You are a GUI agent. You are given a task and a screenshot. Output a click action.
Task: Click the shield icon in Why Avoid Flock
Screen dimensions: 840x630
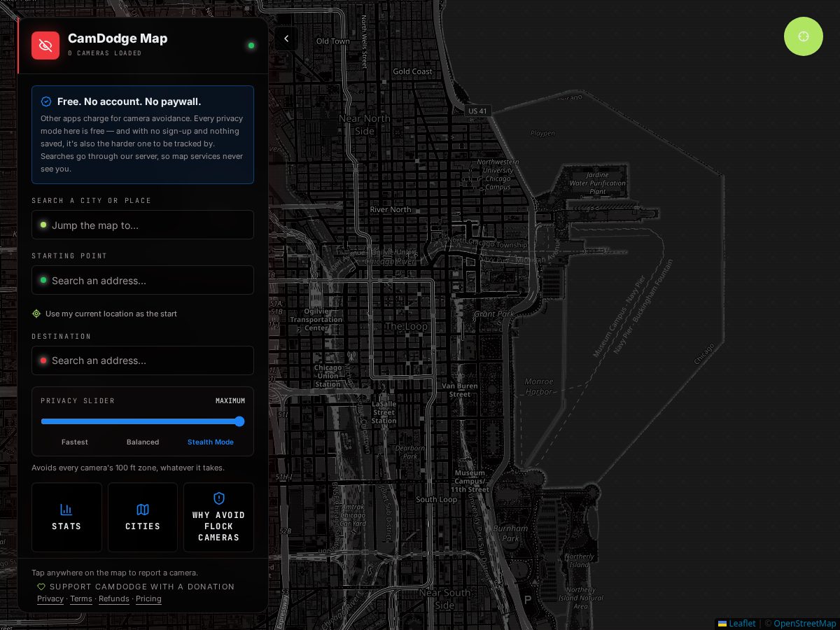point(219,498)
